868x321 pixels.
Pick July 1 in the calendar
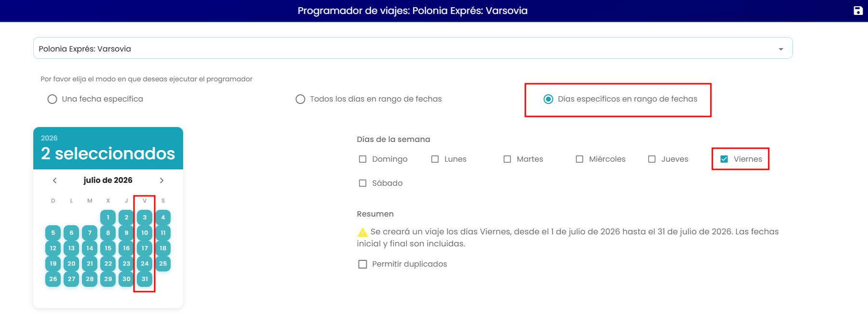[x=108, y=218]
